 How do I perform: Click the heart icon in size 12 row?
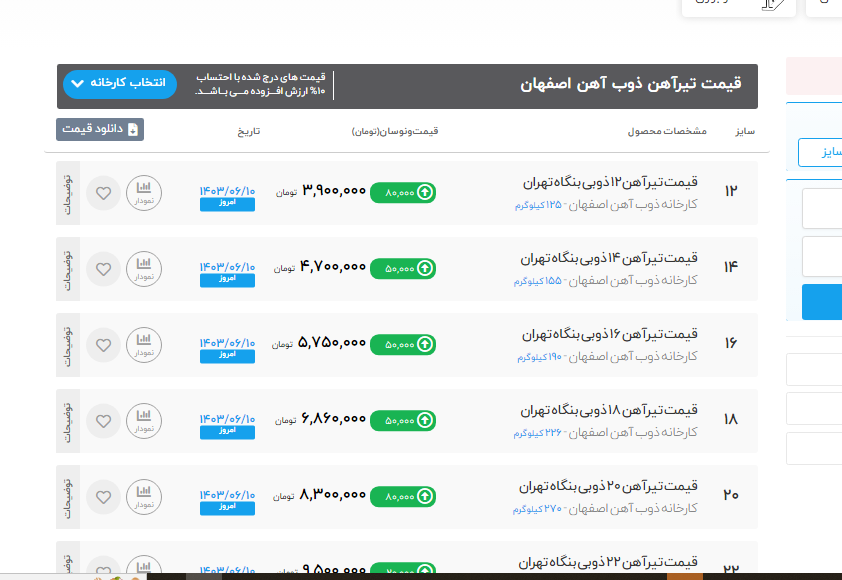pyautogui.click(x=103, y=193)
